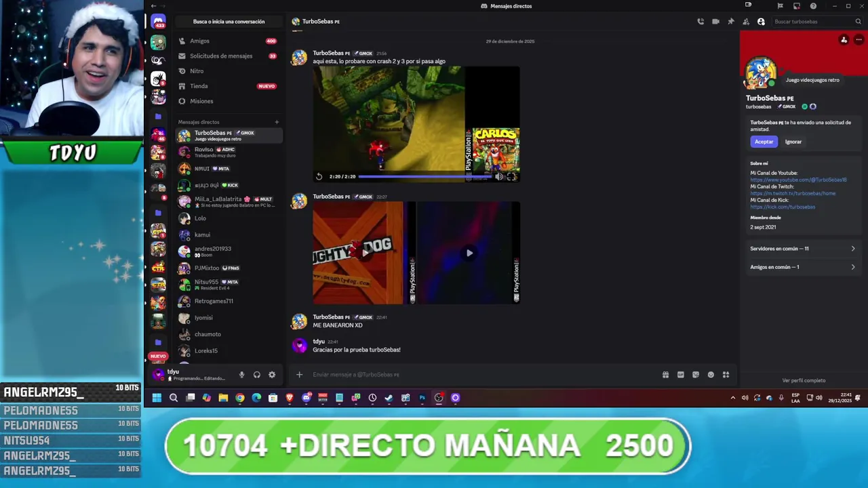Open the gift icon in the message bar
This screenshot has width=868, height=488.
pos(665,375)
